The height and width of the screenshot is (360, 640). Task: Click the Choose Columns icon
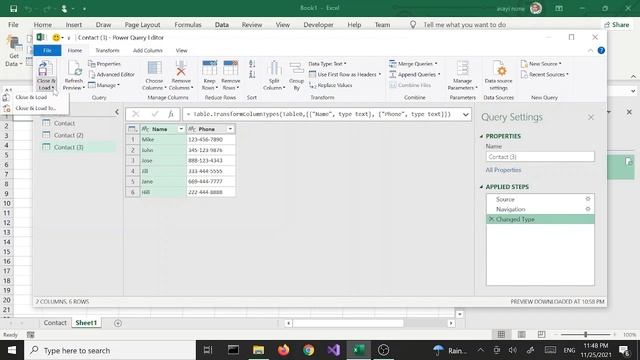coord(154,69)
